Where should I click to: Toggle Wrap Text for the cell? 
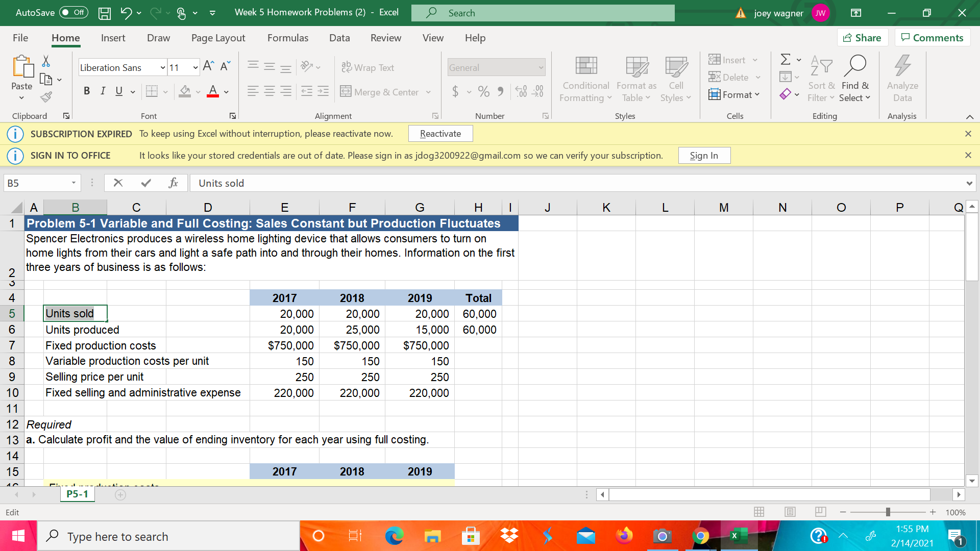pyautogui.click(x=367, y=67)
